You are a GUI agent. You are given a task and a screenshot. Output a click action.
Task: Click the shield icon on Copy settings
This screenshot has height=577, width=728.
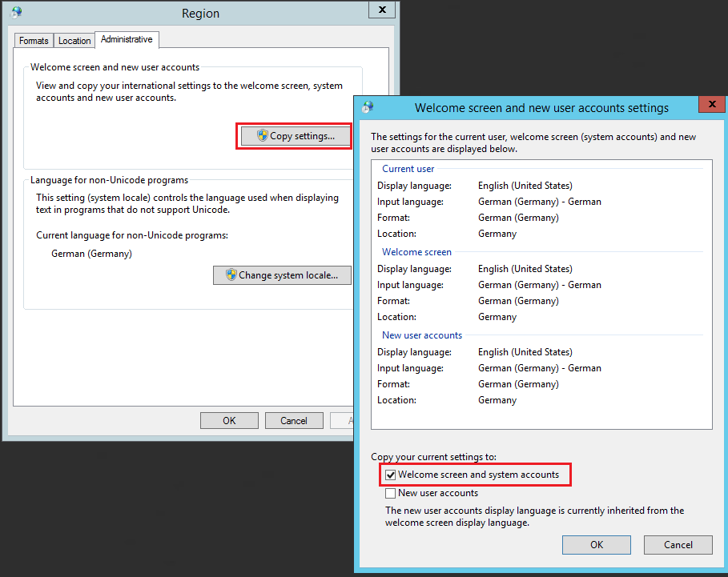[262, 136]
